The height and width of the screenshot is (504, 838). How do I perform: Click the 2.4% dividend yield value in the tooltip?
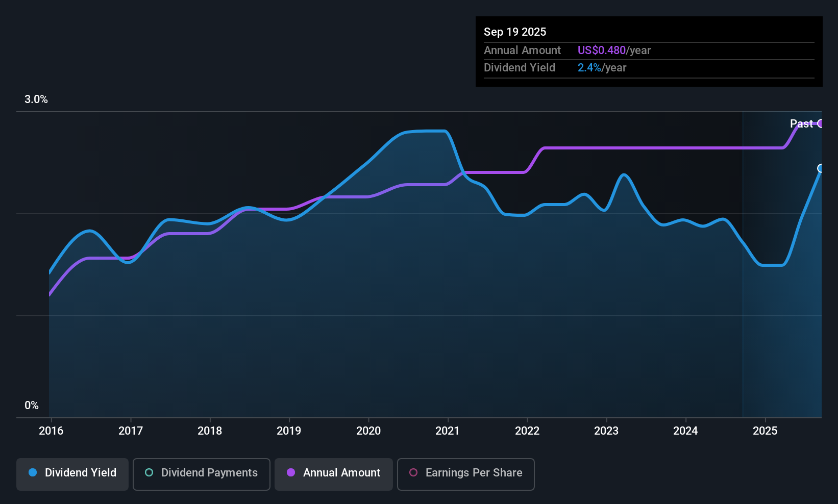(x=589, y=68)
